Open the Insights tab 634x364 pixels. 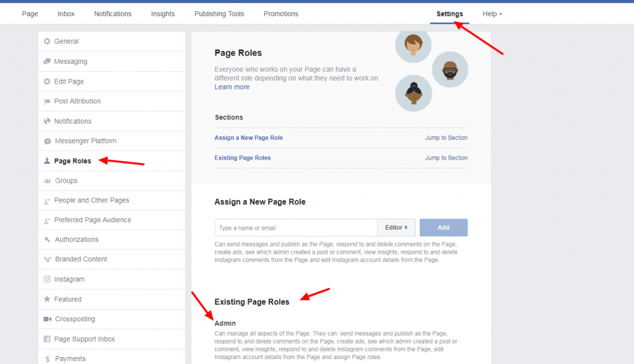[163, 14]
